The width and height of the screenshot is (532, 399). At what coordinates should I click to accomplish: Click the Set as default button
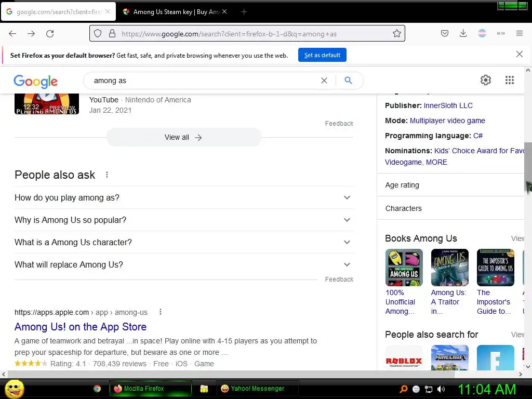click(x=322, y=55)
